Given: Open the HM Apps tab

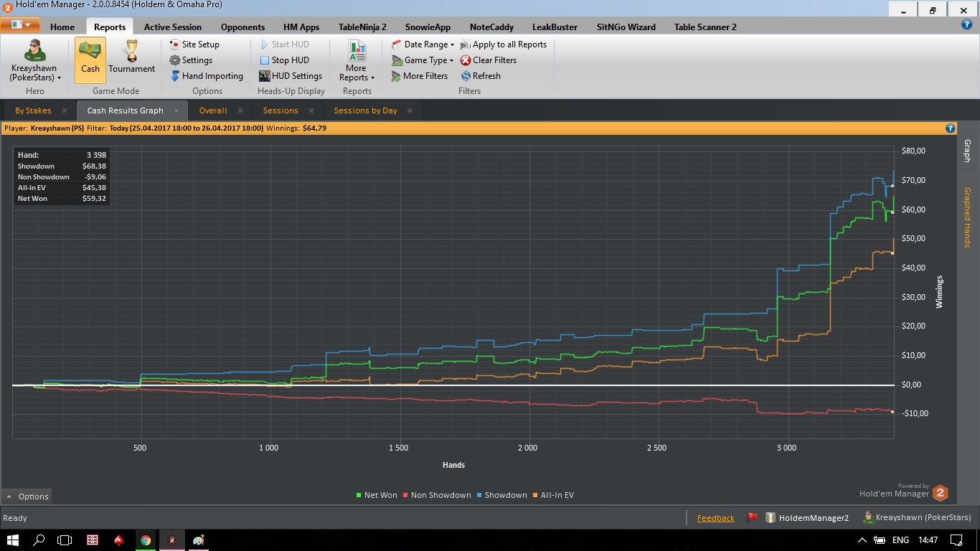Looking at the screenshot, I should 301,27.
